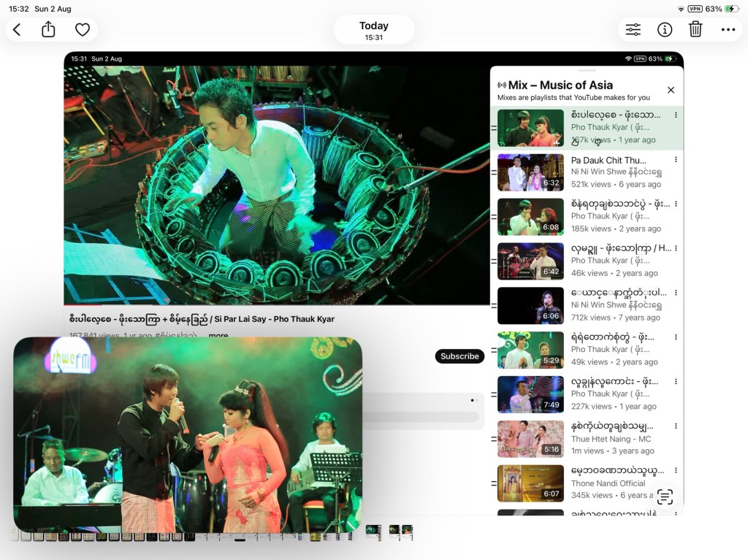This screenshot has width=748, height=560.
Task: Open options for the 227k views video
Action: [676, 381]
